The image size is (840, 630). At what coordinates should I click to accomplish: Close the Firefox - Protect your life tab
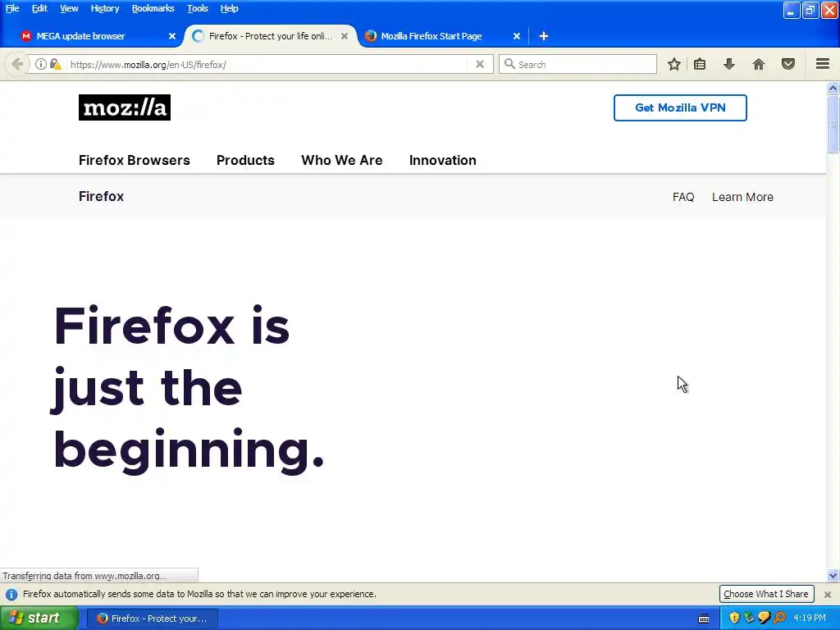345,36
